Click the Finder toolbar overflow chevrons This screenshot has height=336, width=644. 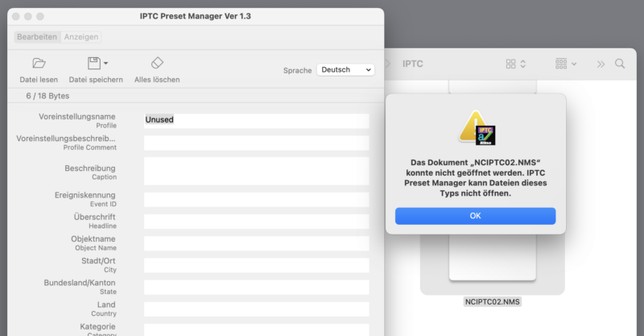[x=601, y=64]
